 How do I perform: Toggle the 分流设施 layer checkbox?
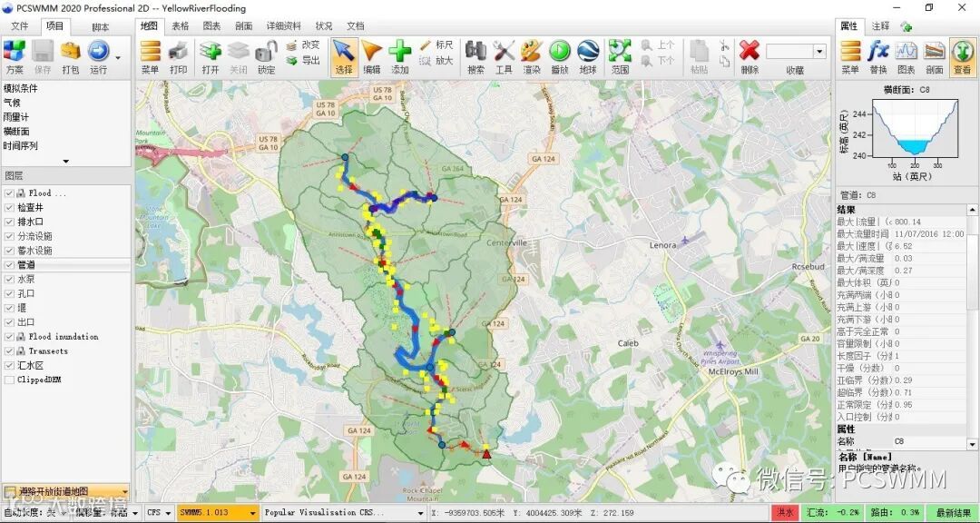pyautogui.click(x=9, y=236)
